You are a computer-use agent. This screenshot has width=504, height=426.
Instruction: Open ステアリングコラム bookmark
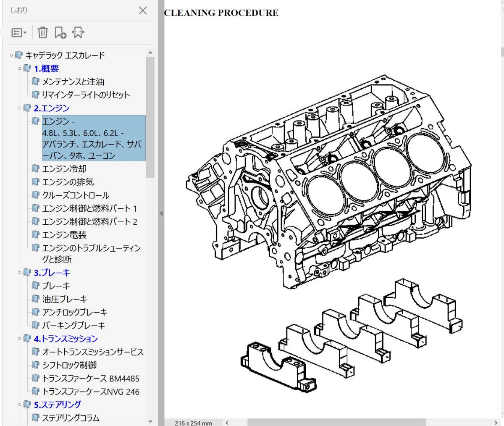(x=71, y=418)
